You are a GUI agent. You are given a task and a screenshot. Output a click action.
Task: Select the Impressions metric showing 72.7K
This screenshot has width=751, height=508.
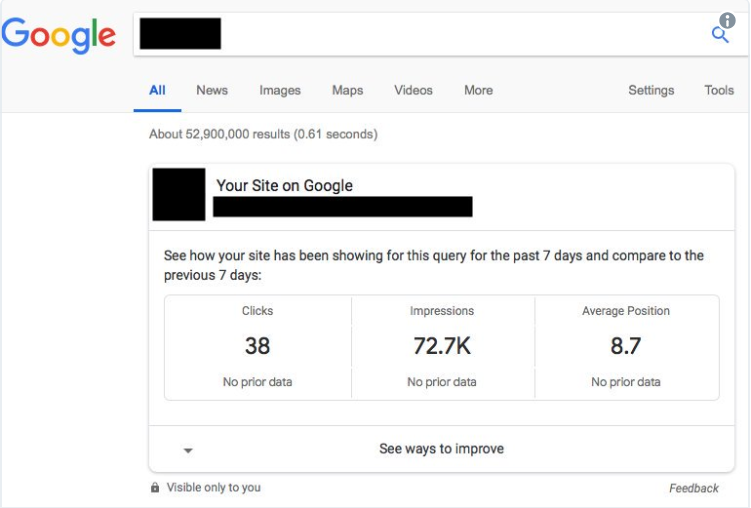(x=442, y=346)
